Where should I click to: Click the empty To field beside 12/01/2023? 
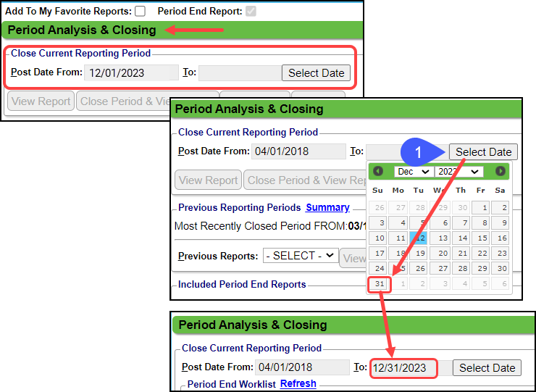tap(239, 72)
